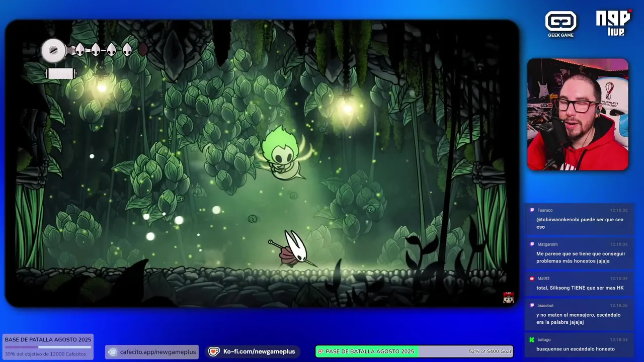Select the username Matgarolm in chat
The height and width of the screenshot is (362, 644).
[547, 244]
